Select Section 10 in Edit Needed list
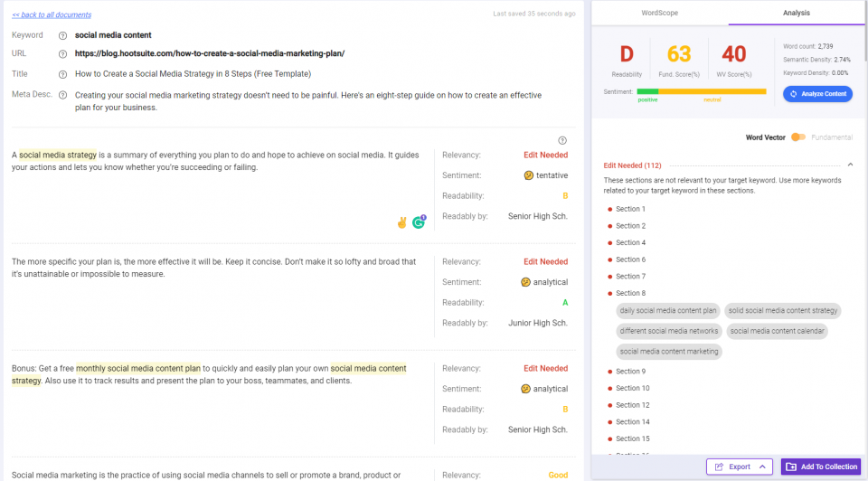The width and height of the screenshot is (868, 481). [x=633, y=388]
